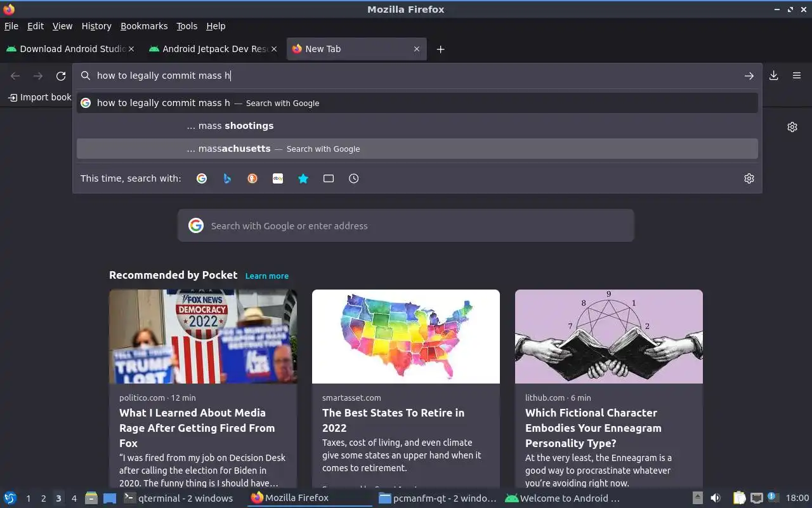This screenshot has height=508, width=812.
Task: Select 'Search with Google' first suggestion row
Action: coord(417,103)
